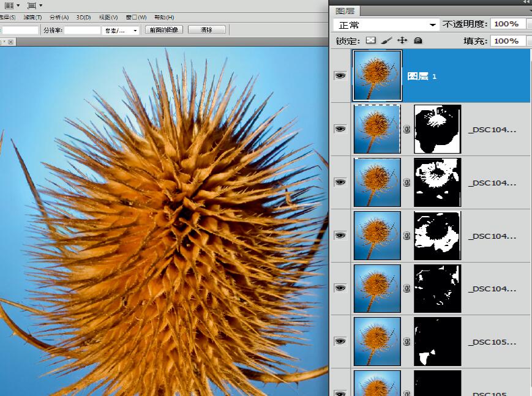Image resolution: width=532 pixels, height=396 pixels.
Task: Click the lock all padlock icon
Action: click(x=418, y=40)
